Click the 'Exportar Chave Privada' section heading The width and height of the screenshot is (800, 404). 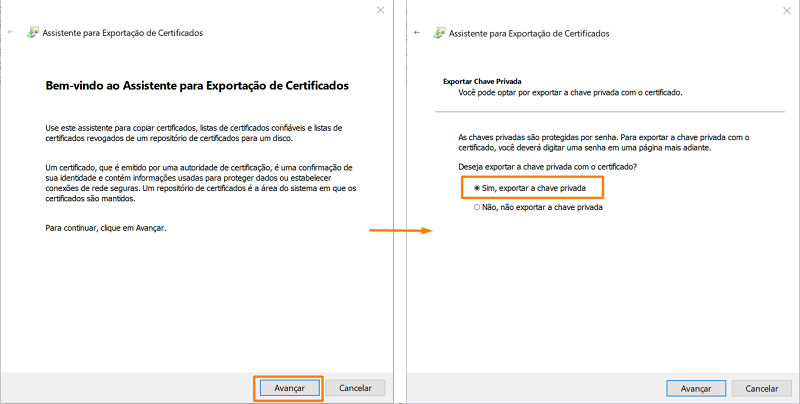pyautogui.click(x=482, y=82)
